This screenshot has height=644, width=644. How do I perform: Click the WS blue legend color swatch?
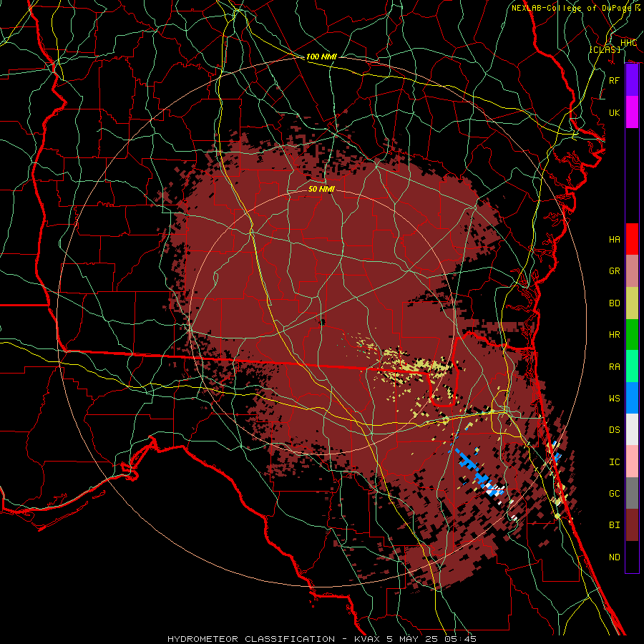pyautogui.click(x=632, y=398)
